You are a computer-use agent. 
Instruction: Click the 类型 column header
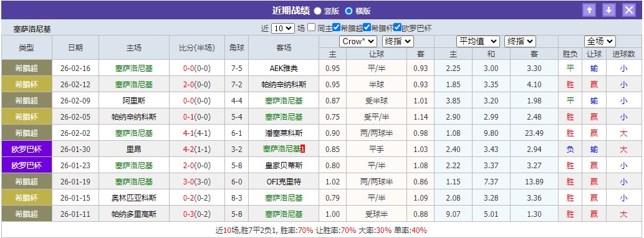tap(27, 47)
